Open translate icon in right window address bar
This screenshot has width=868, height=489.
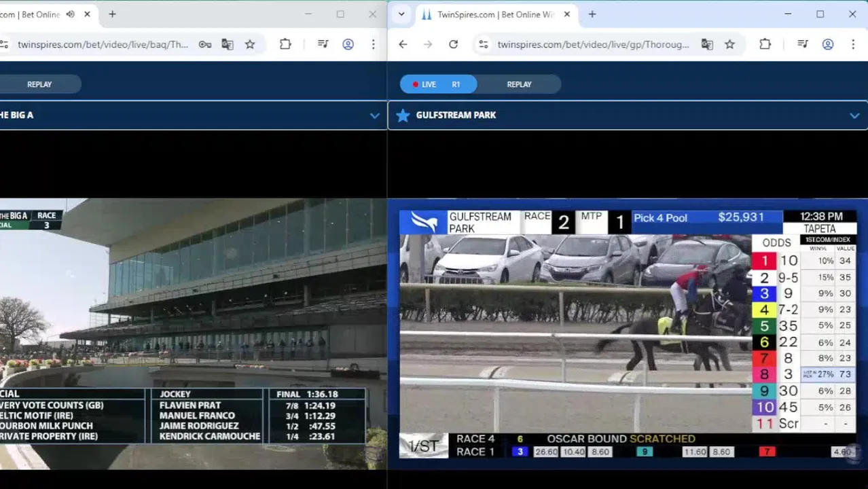[x=707, y=44]
